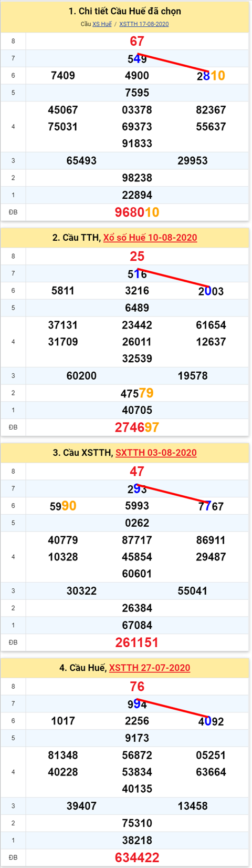Open the XSTTH 17-08-2020 breadcrumb link
252x868 pixels.
click(x=144, y=24)
